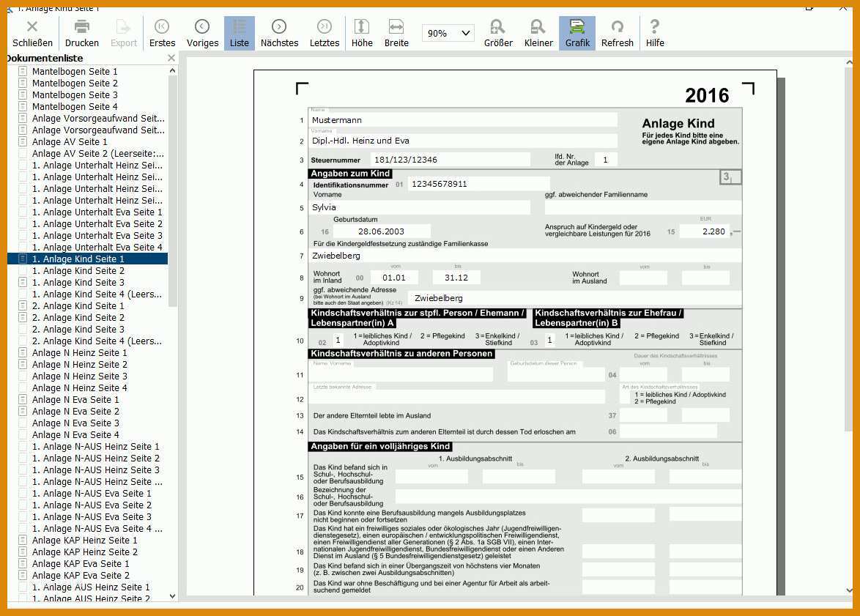This screenshot has width=860, height=616.
Task: Click document list scroll-down arrow
Action: tap(172, 596)
